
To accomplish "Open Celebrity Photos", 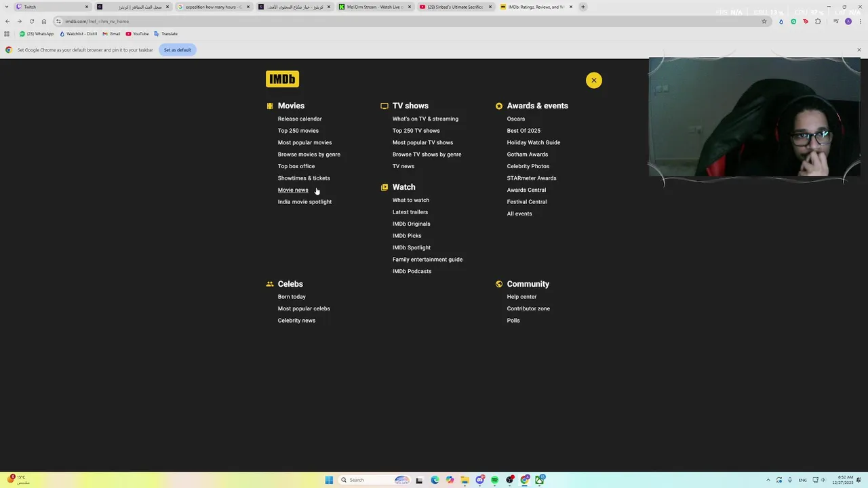I will point(528,166).
